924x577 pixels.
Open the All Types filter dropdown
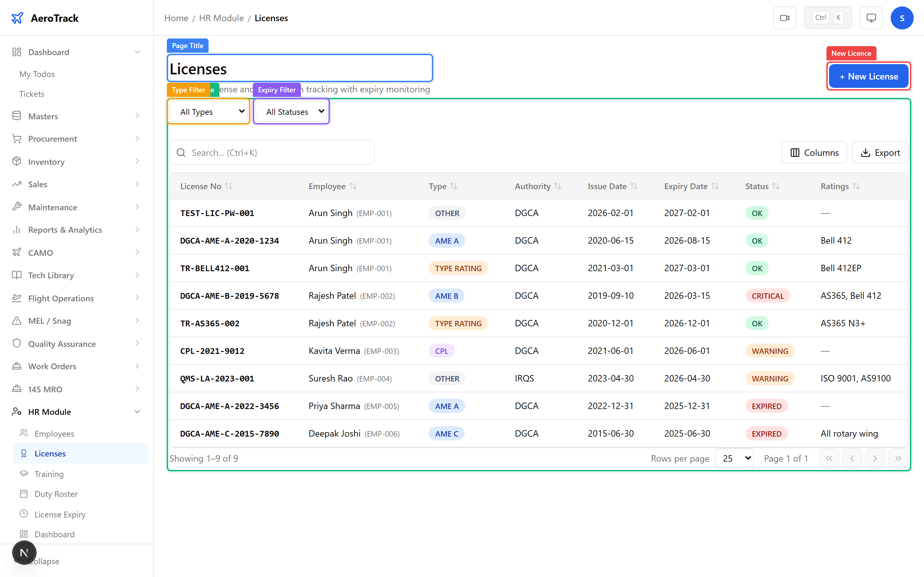pyautogui.click(x=209, y=112)
